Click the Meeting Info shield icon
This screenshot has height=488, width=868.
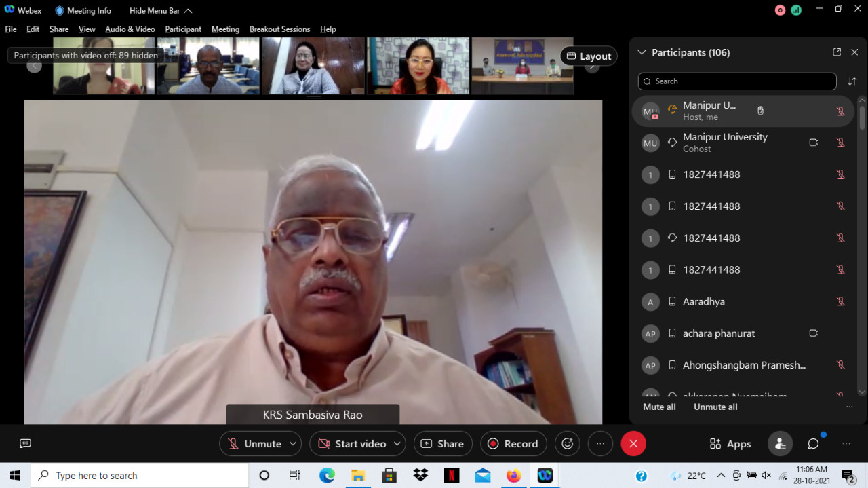(60, 11)
